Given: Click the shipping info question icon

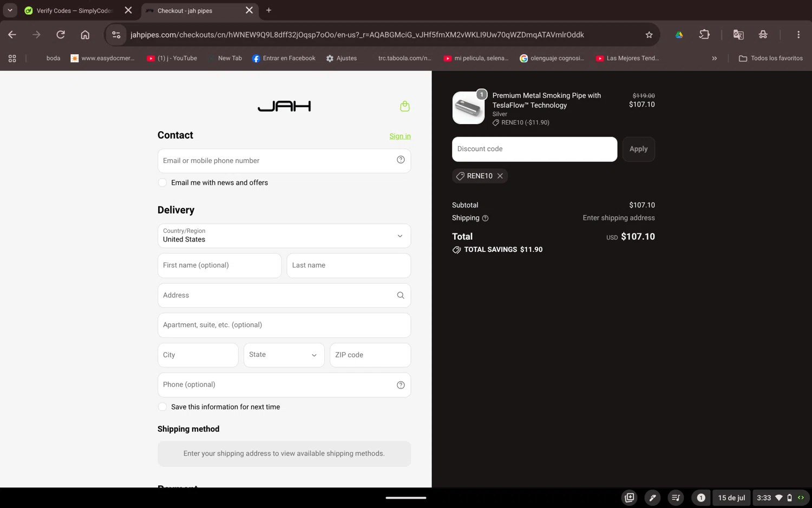Looking at the screenshot, I should (485, 218).
